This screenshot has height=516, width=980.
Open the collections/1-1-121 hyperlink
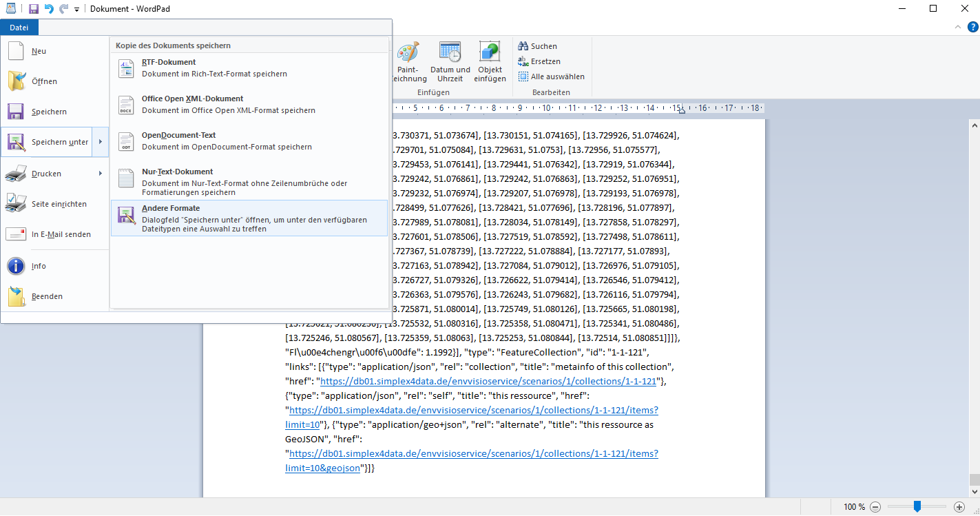[488, 381]
